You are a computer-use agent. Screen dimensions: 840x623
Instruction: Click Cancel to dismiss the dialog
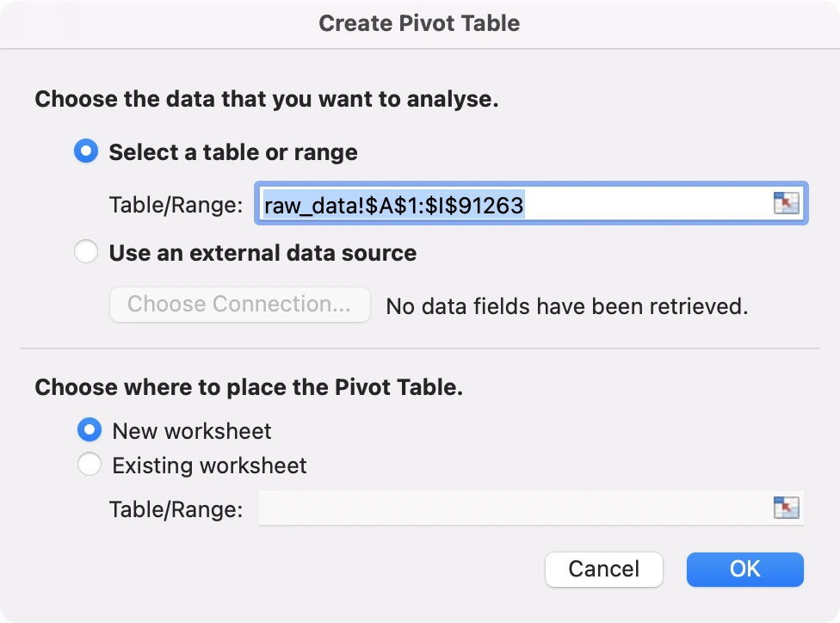[603, 569]
